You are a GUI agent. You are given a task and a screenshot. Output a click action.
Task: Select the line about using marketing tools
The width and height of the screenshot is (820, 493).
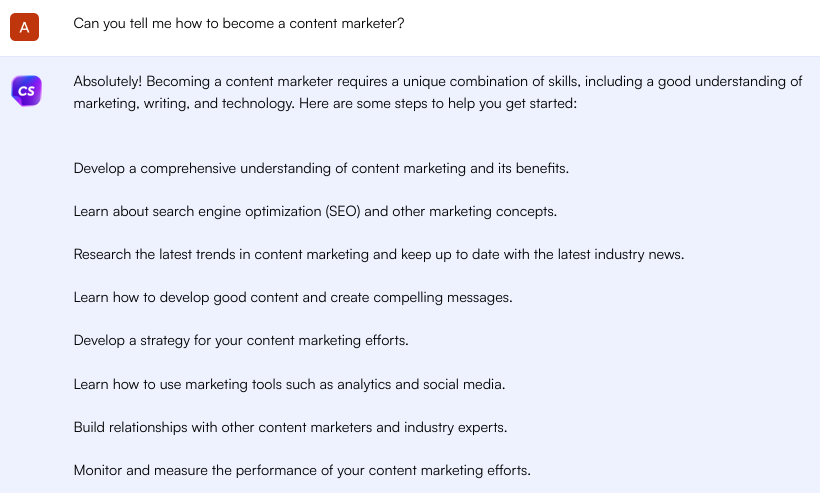point(289,383)
